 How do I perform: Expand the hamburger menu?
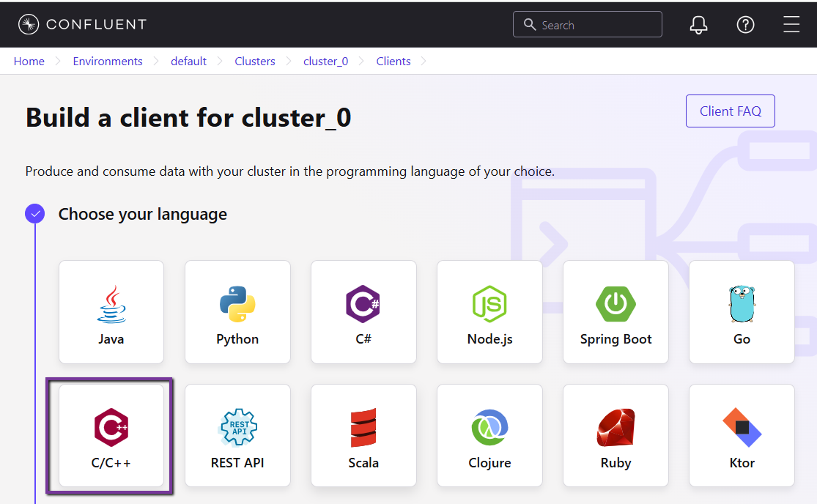pyautogui.click(x=791, y=25)
